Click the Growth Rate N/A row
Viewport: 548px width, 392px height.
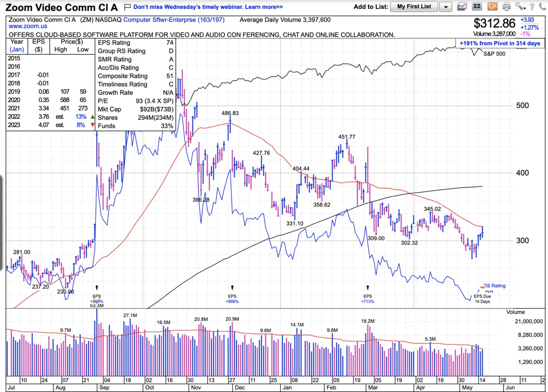(x=136, y=93)
